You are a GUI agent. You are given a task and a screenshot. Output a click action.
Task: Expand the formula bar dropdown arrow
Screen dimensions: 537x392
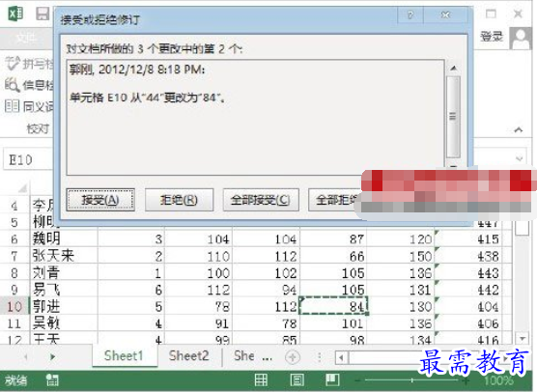(x=520, y=158)
